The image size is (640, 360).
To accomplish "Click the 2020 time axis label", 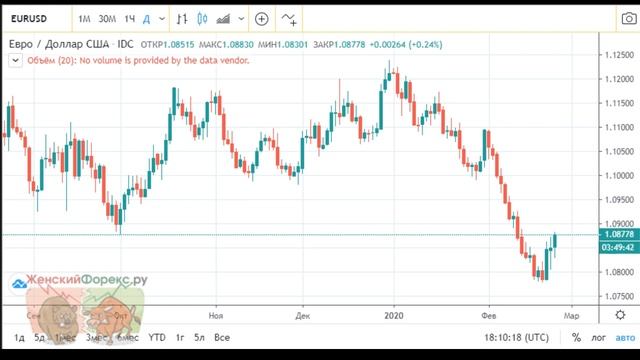I will click(x=394, y=316).
